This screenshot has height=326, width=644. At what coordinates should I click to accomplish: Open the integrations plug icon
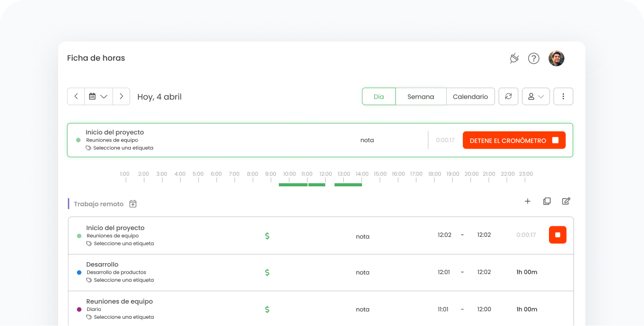(514, 58)
